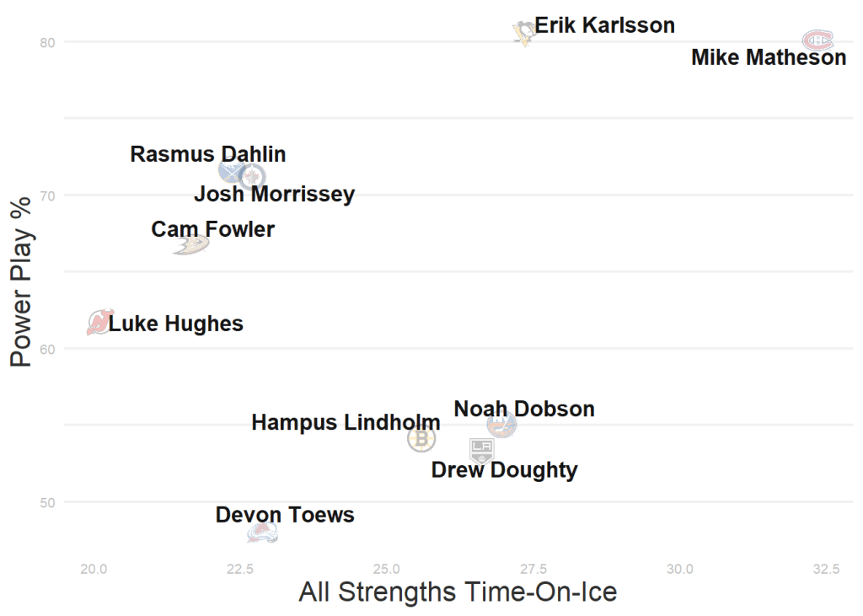Select the Josh Morrissey name label
Image resolution: width=863 pixels, height=616 pixels.
pos(274,195)
